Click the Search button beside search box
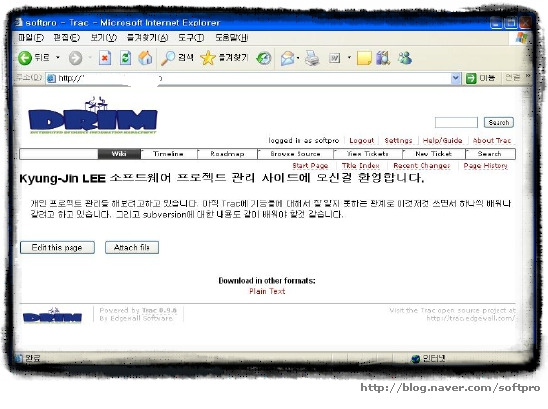 pyautogui.click(x=499, y=122)
